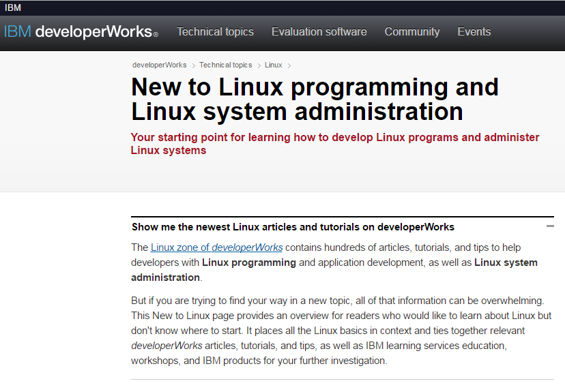Open the Evaluation software menu
This screenshot has height=392, width=565.
tap(319, 31)
